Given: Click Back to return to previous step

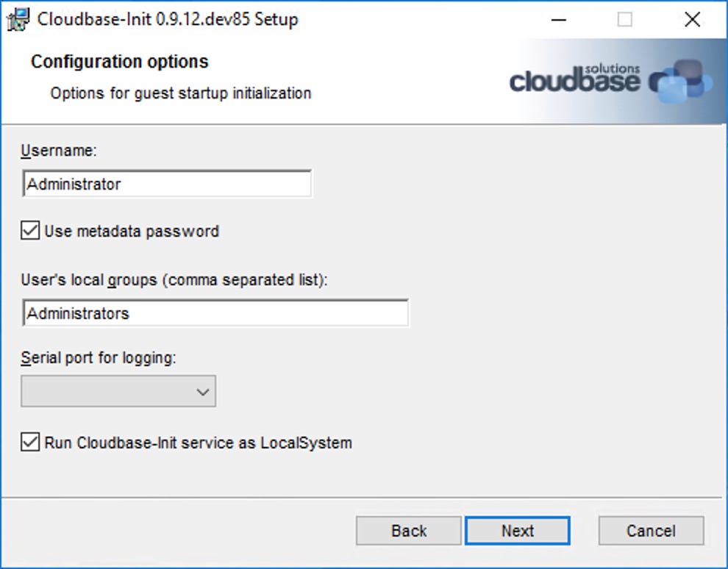Looking at the screenshot, I should click(x=408, y=530).
